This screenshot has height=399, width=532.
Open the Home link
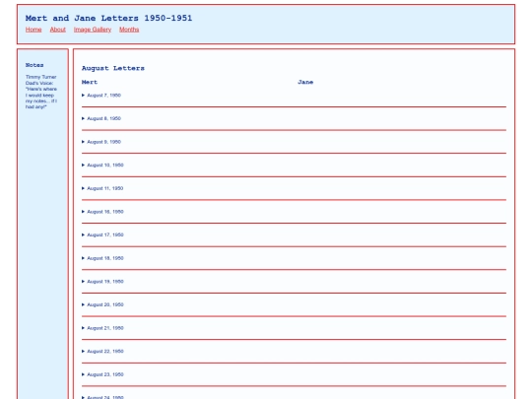[x=33, y=30]
